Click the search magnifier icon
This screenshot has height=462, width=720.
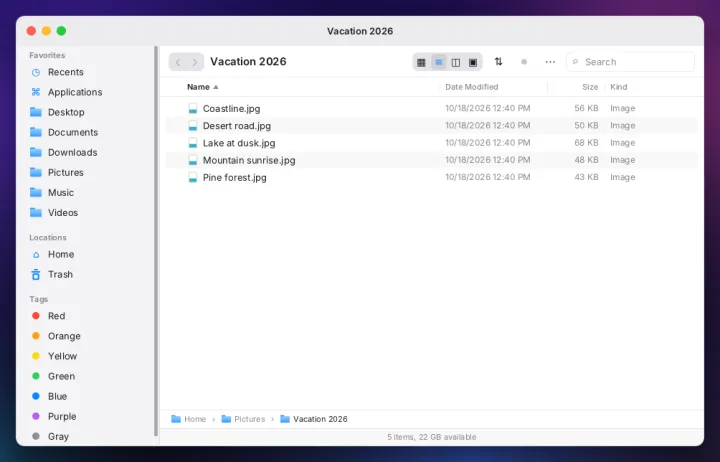pos(575,62)
